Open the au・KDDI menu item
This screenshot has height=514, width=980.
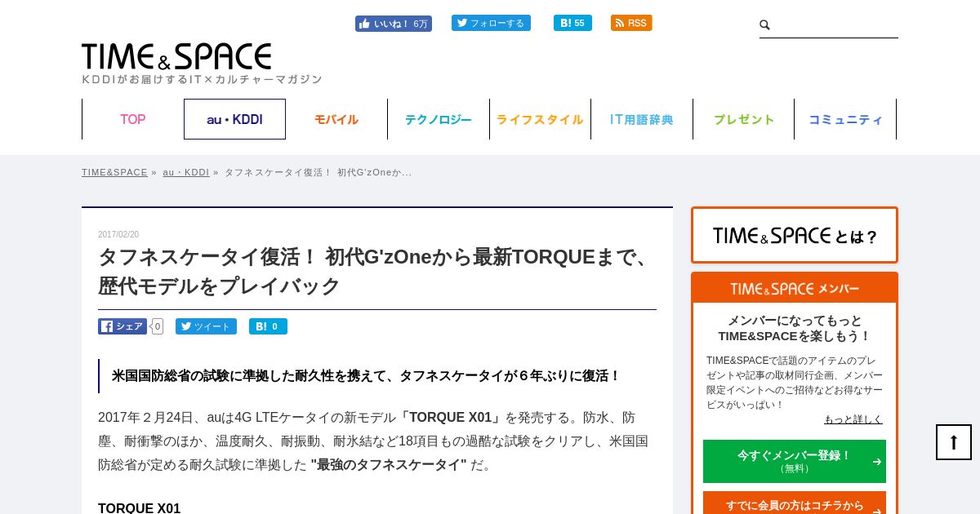(234, 119)
